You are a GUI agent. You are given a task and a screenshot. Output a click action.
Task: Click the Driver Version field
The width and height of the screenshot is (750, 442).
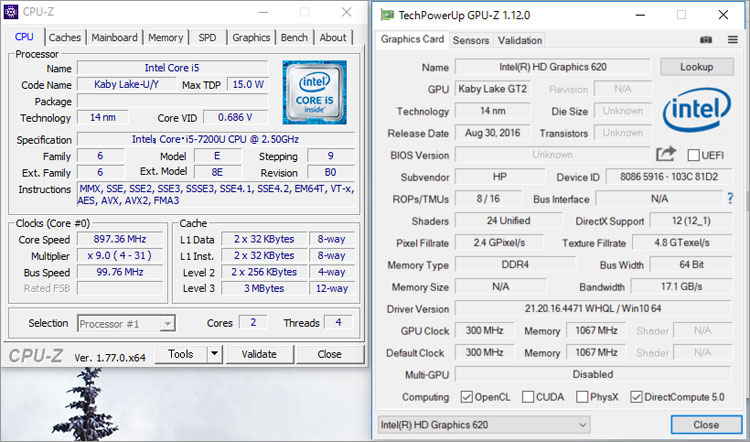click(593, 309)
